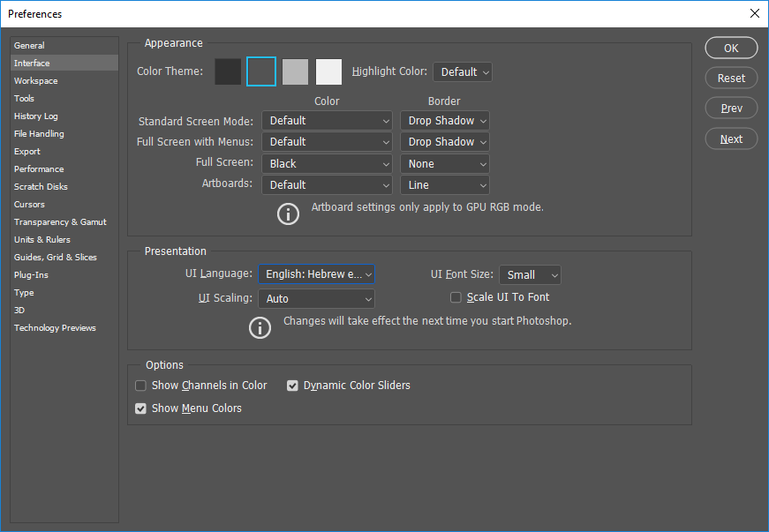Screen dimensions: 769x532
Task: Switch to the Cursors preferences category
Action: [x=29, y=205]
